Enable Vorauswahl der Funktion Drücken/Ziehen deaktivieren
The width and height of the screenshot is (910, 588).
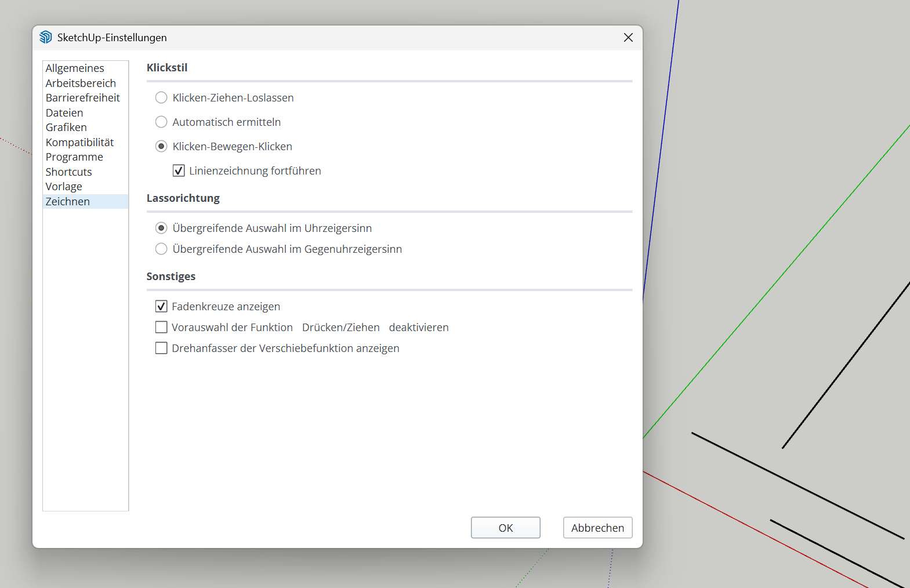tap(161, 328)
